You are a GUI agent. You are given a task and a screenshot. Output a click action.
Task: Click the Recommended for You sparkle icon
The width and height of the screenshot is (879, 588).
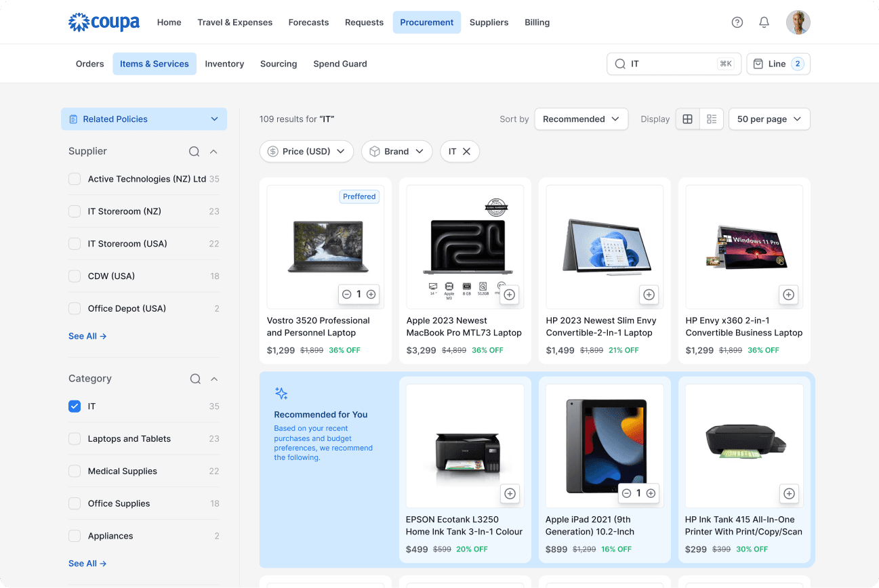281,394
